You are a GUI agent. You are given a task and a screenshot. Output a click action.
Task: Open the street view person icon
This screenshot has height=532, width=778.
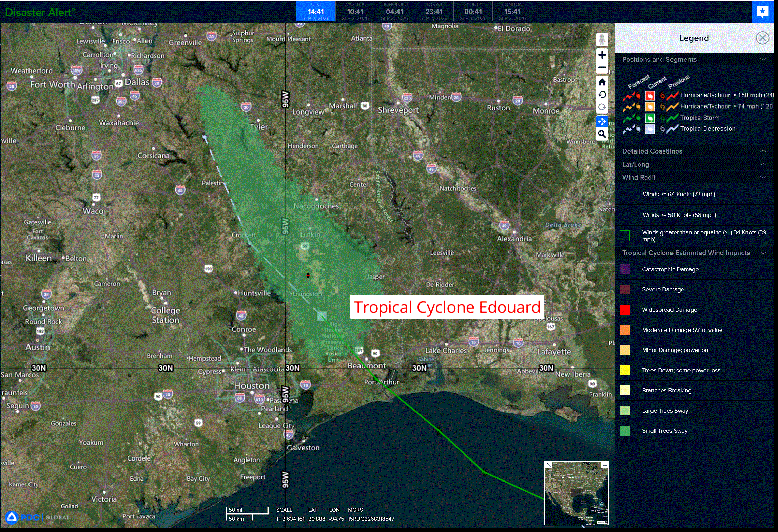point(602,40)
